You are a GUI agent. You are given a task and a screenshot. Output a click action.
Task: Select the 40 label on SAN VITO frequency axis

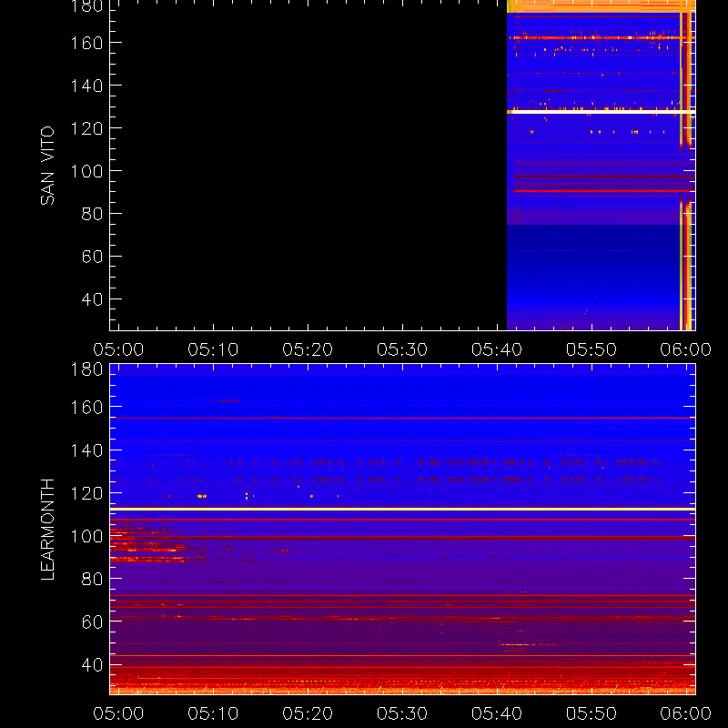(x=92, y=299)
